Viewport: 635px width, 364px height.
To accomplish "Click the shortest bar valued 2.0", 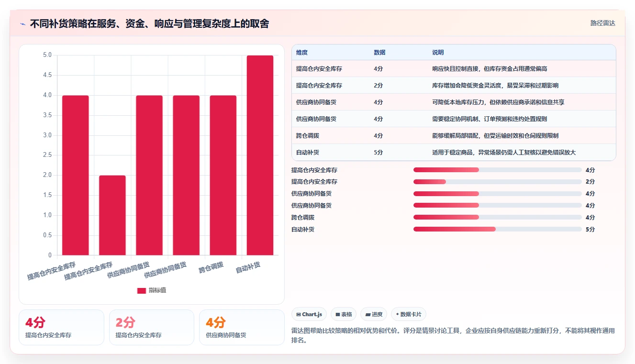I will click(x=112, y=215).
